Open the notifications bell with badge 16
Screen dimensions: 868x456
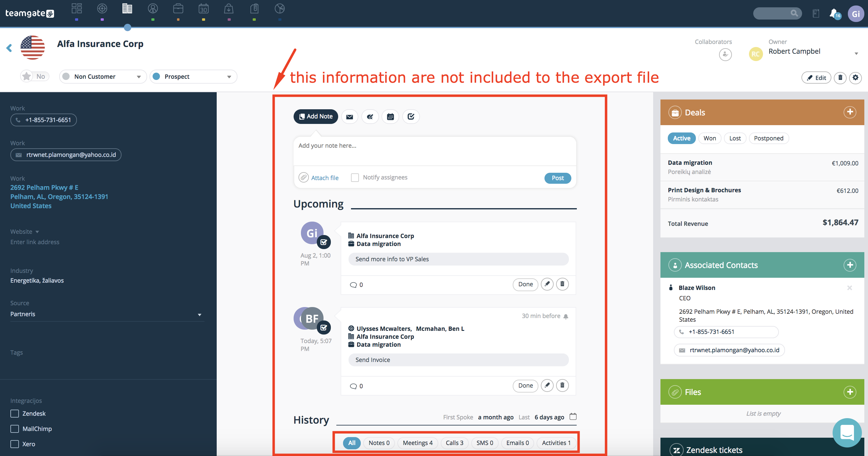(835, 14)
